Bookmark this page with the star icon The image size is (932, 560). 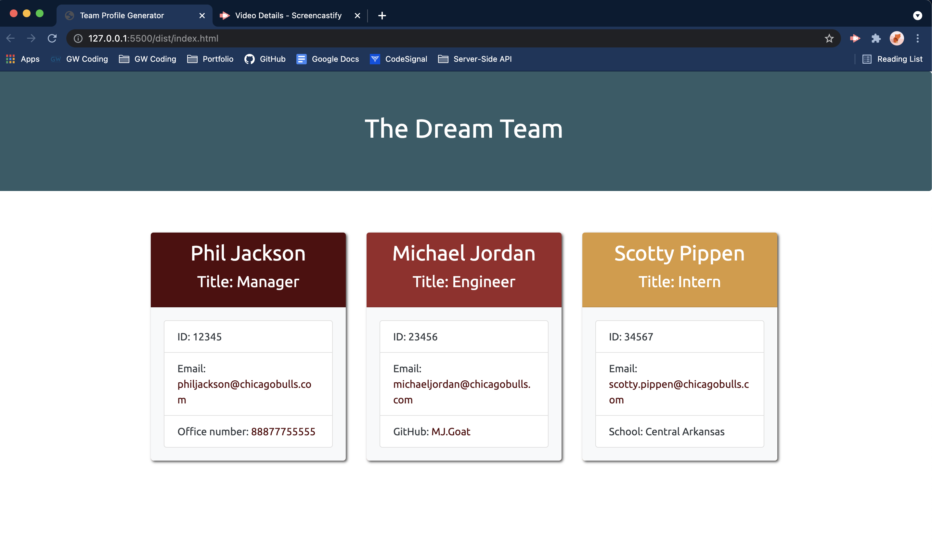(829, 38)
